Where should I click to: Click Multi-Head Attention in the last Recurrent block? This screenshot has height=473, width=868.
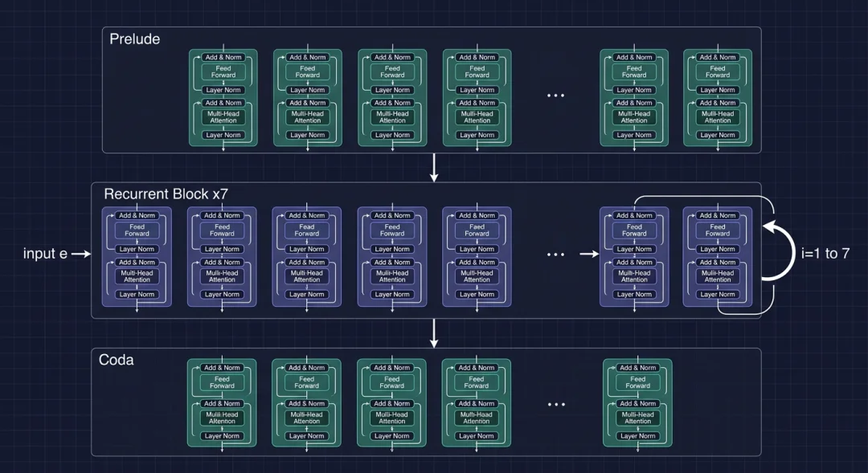click(718, 276)
